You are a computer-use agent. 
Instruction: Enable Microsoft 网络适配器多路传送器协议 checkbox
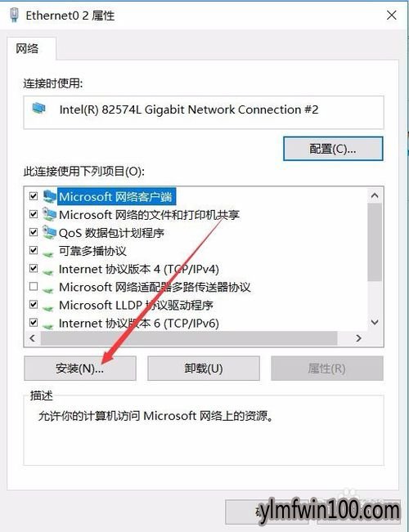click(34, 287)
